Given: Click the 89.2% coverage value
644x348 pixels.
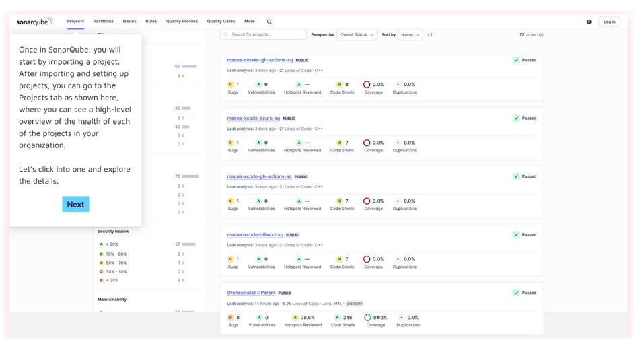Looking at the screenshot, I should pos(380,318).
